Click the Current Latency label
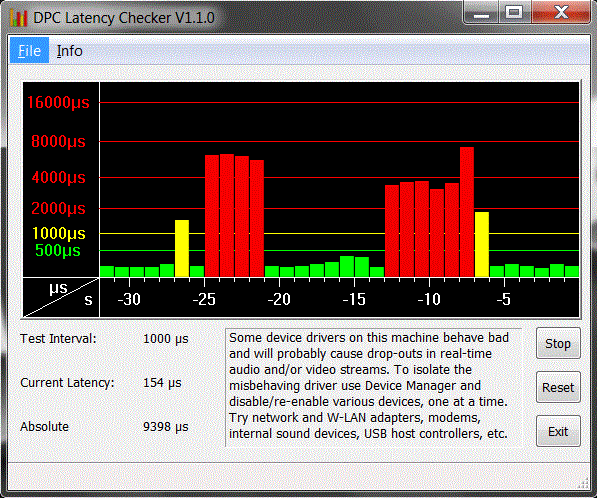 point(67,383)
